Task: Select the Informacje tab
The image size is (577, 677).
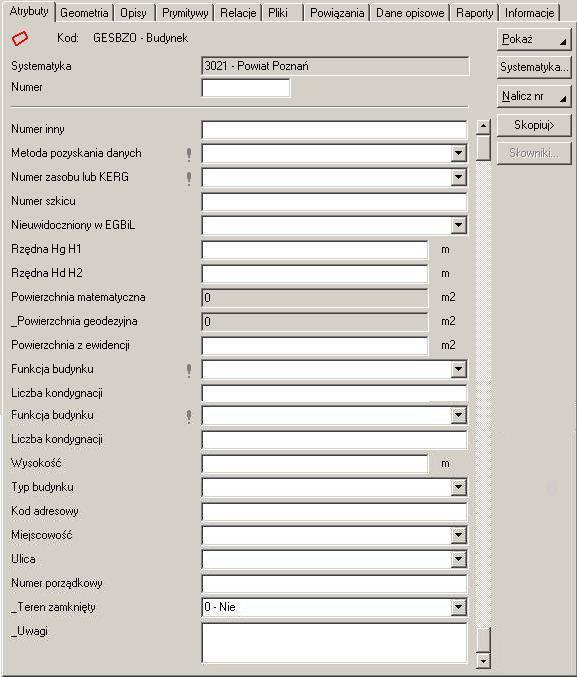Action: click(529, 13)
